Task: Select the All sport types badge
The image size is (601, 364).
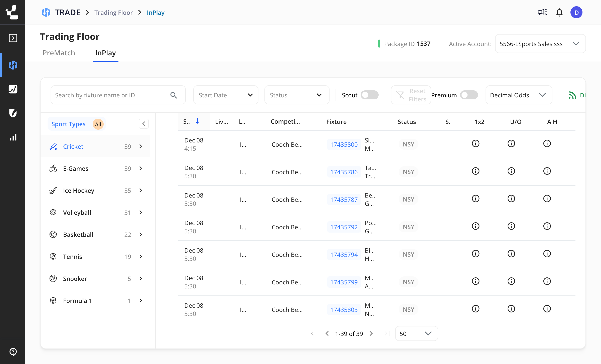Action: 98,124
